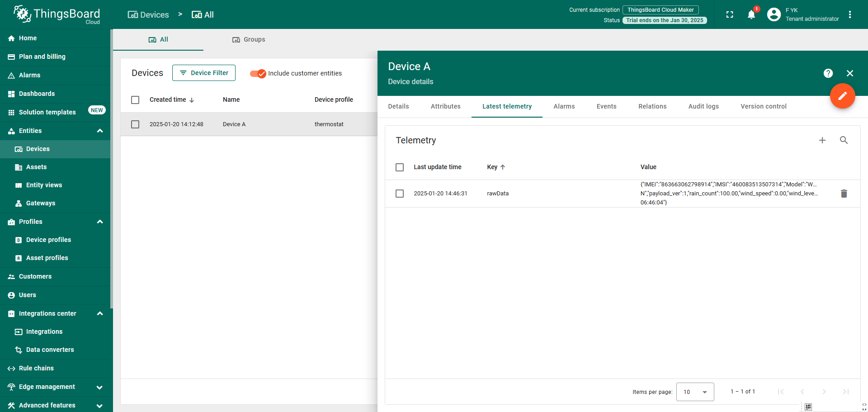Open Items per page dropdown
Viewport: 868px width, 412px height.
tap(695, 392)
